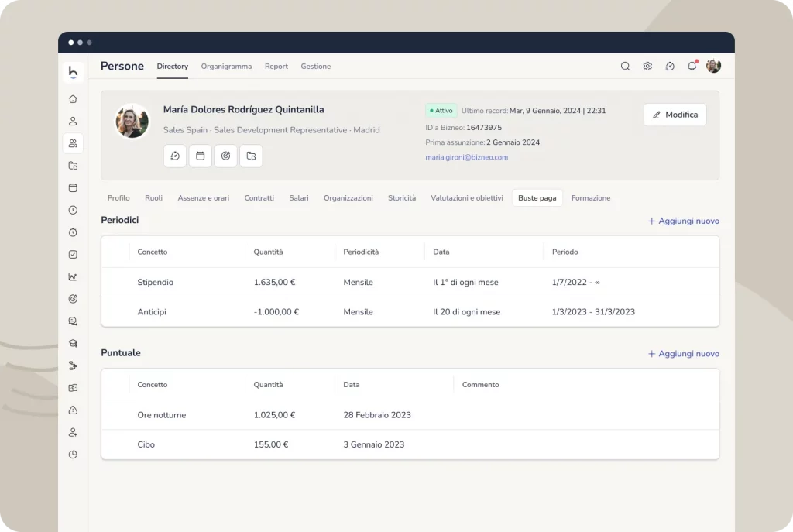The height and width of the screenshot is (532, 793).
Task: Click the Attivo status badge
Action: [x=441, y=110]
